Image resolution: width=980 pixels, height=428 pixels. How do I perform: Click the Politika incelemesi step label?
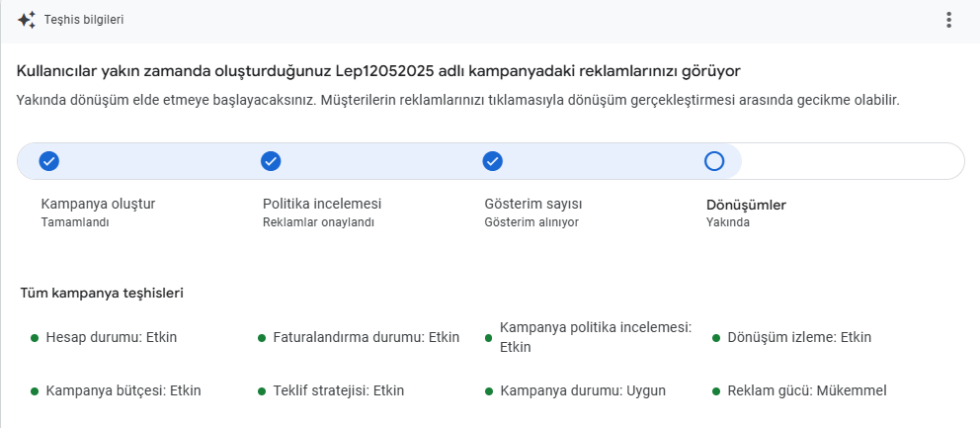click(x=322, y=204)
